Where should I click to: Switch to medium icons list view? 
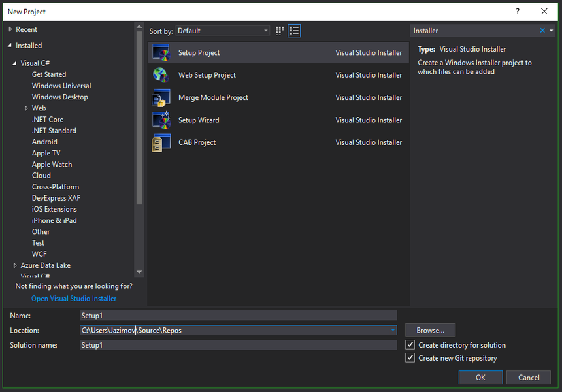point(294,31)
